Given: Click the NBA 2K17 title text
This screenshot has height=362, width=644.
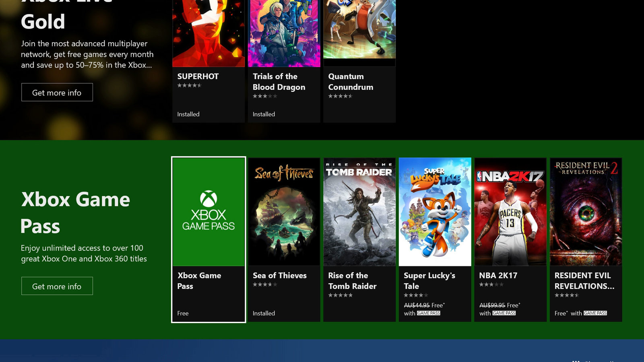Looking at the screenshot, I should click(498, 276).
